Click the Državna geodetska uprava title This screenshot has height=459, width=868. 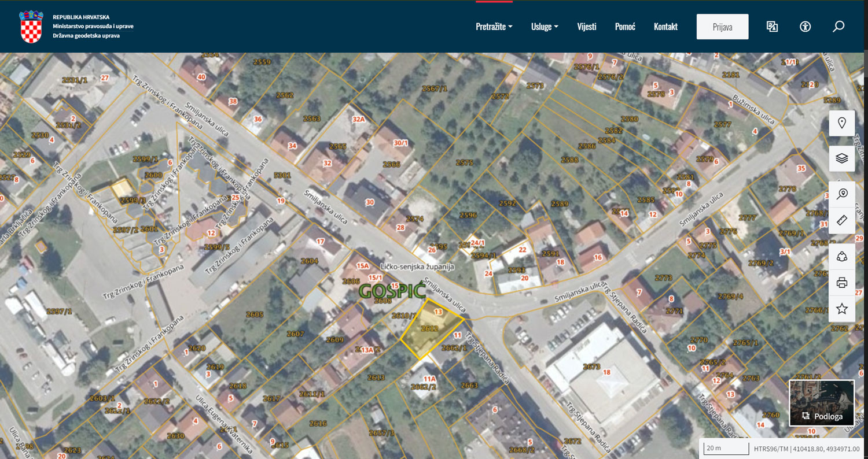click(x=86, y=36)
